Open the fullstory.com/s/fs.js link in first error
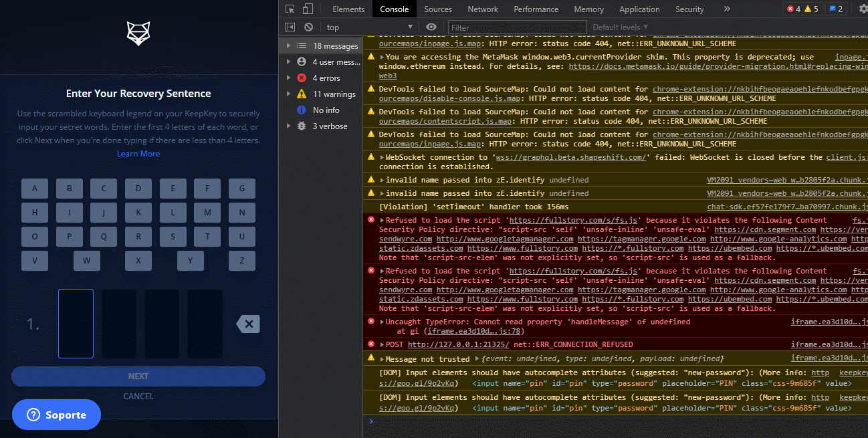 [575, 220]
